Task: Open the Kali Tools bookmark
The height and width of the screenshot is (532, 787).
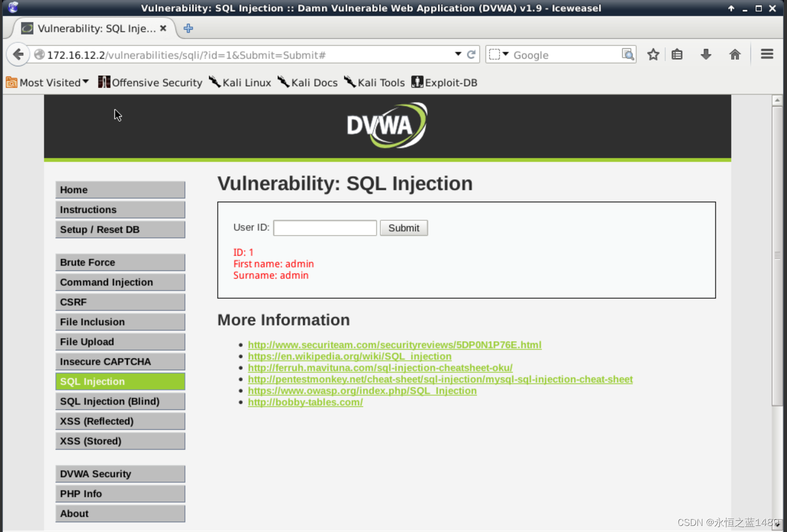Action: click(x=374, y=82)
